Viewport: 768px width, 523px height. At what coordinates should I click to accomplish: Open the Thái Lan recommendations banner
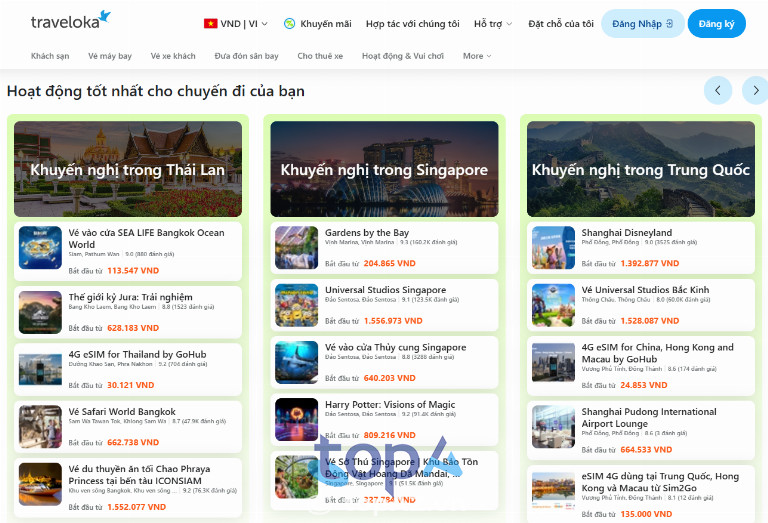[x=128, y=169]
